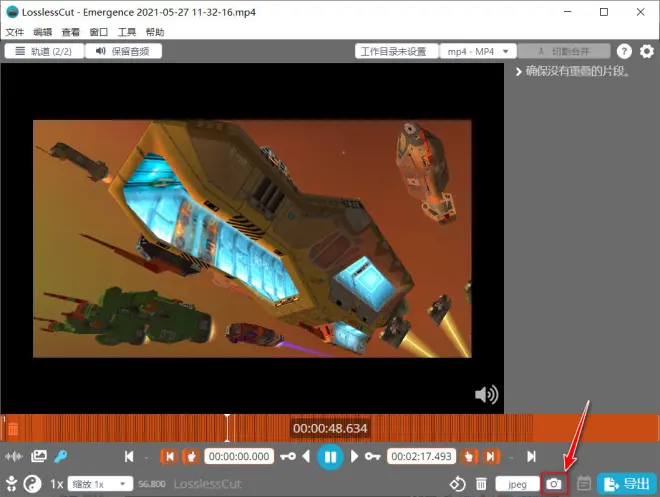Expand the 确保没有重叠的片段 notice chevron
This screenshot has width=660, height=497.
tap(519, 72)
